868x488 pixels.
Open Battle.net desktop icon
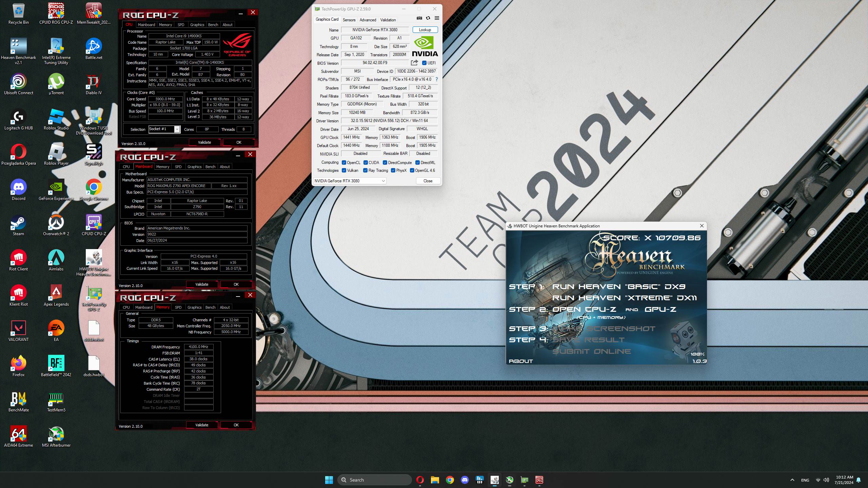click(x=94, y=49)
